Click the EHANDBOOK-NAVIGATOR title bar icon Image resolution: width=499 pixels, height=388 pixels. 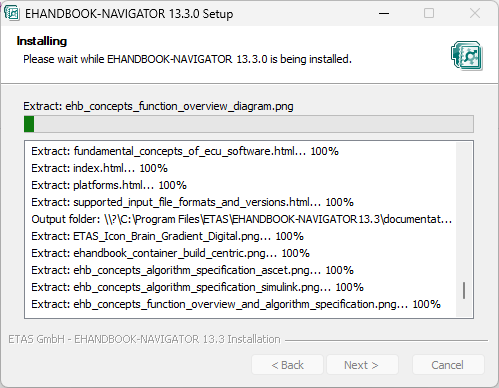pos(12,13)
